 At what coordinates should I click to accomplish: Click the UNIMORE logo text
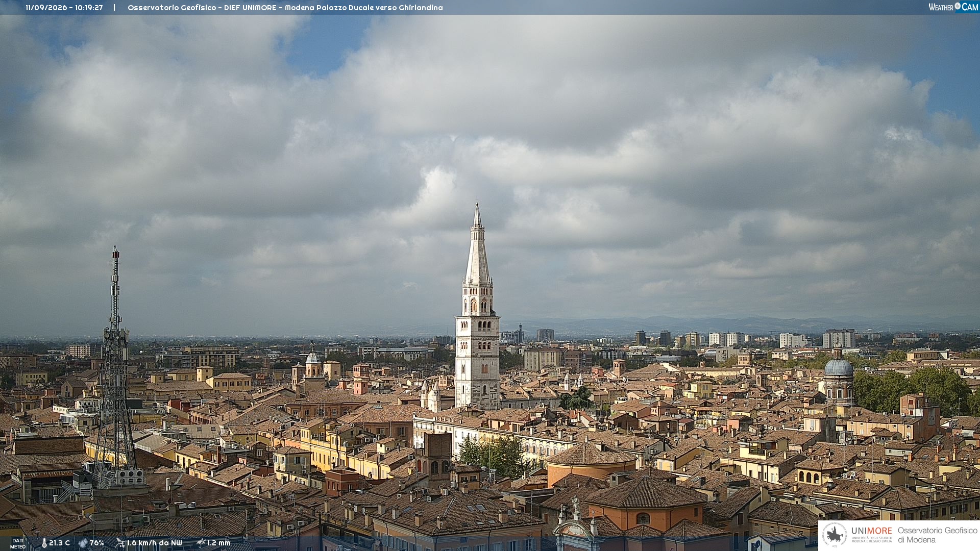coord(871,531)
